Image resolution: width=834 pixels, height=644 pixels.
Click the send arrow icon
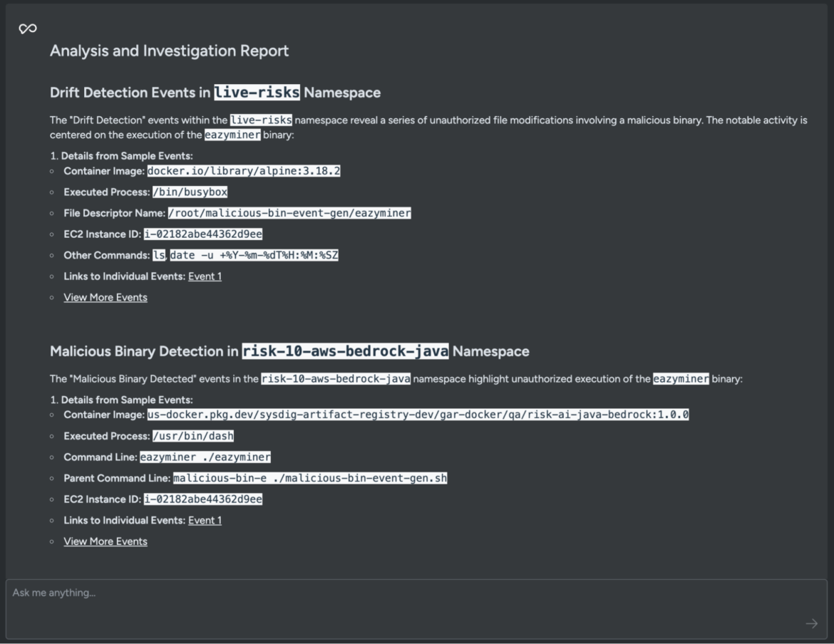pos(812,623)
